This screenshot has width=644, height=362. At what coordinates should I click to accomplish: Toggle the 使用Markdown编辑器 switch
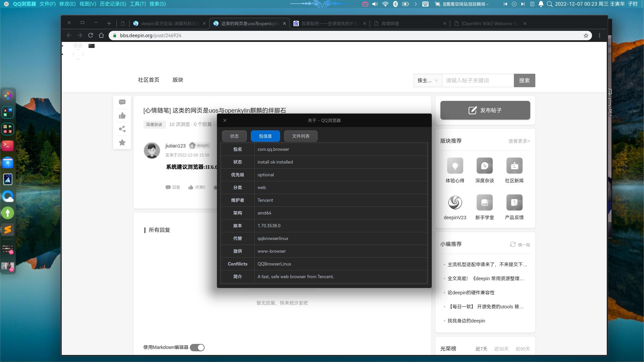click(198, 347)
